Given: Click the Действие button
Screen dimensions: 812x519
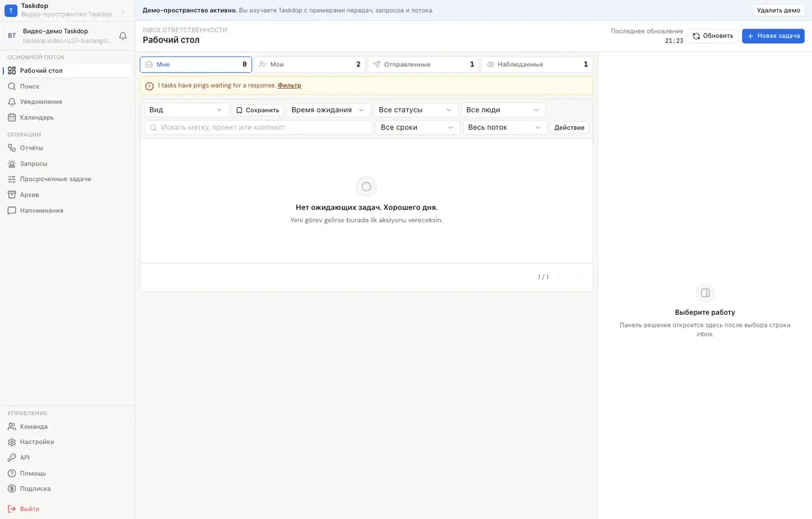Looking at the screenshot, I should 569,128.
